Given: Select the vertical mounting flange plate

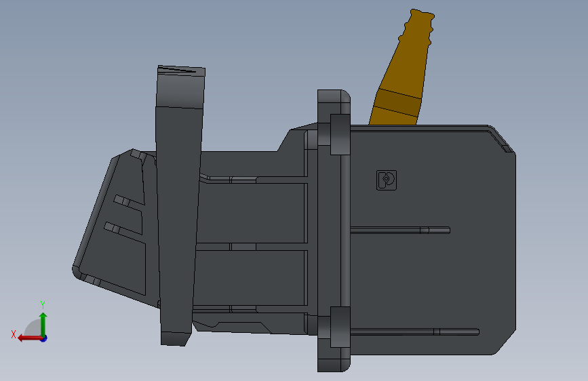Looking at the screenshot, I should [334, 230].
